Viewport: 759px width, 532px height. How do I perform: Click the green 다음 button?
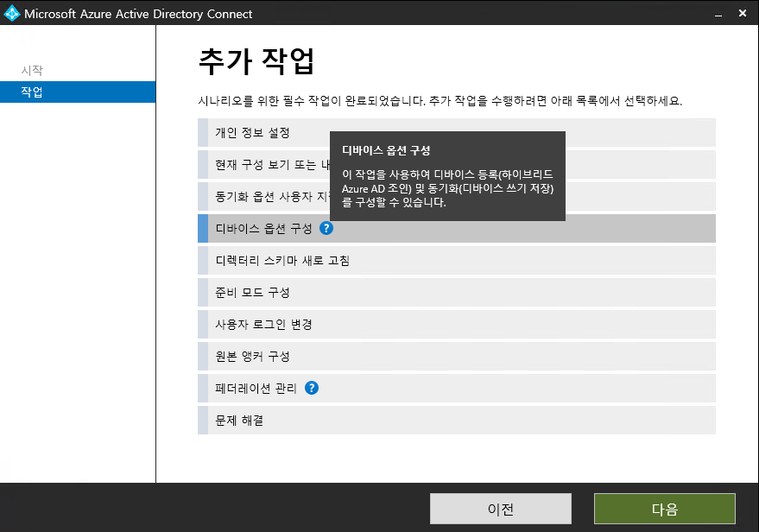(665, 509)
